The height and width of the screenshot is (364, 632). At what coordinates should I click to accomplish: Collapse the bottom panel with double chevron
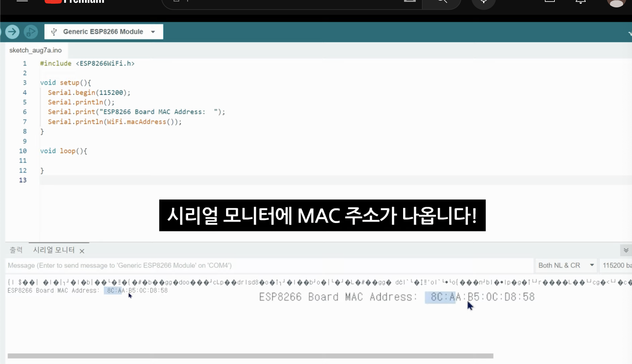pos(626,250)
